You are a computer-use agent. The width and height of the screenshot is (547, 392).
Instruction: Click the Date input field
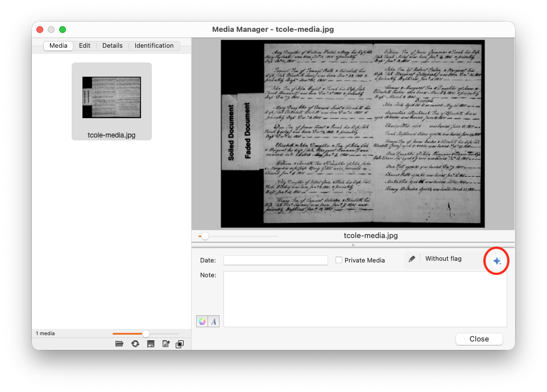coord(276,260)
